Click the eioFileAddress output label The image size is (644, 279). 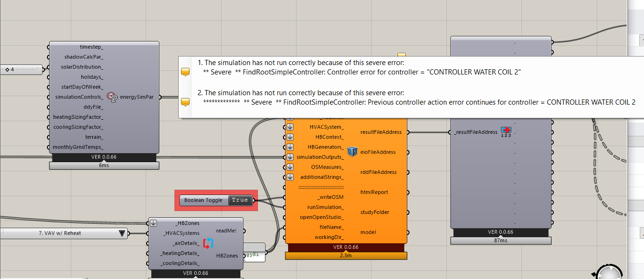pos(378,152)
